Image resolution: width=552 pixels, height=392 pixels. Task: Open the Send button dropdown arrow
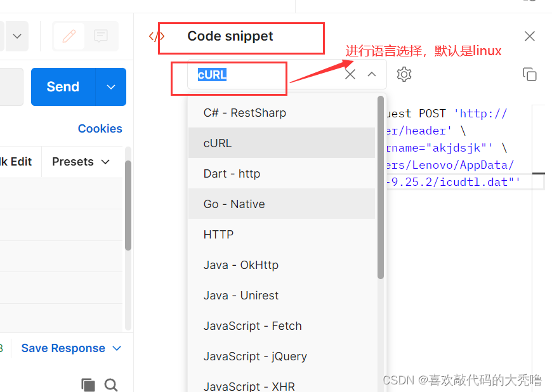coord(111,87)
